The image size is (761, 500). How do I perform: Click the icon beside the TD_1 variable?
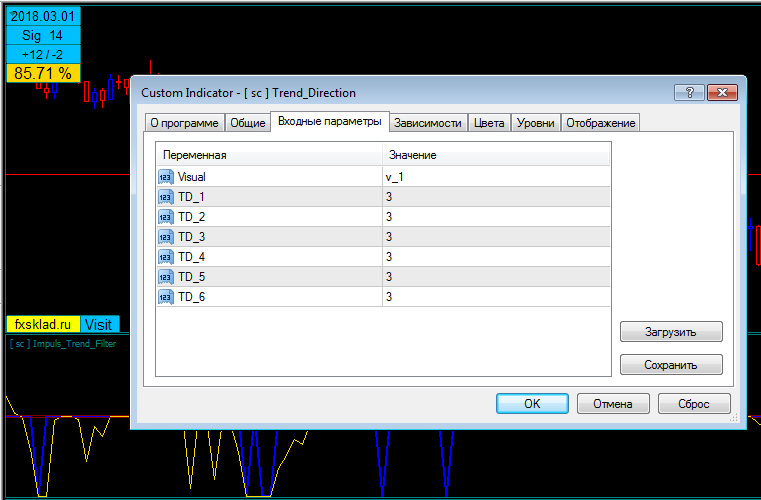(165, 197)
